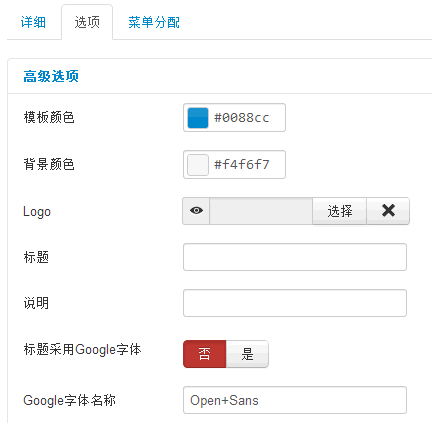Click the Logo label

click(x=37, y=212)
